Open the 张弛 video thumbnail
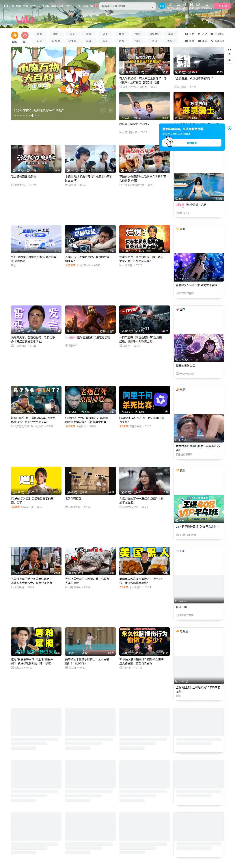The width and height of the screenshot is (235, 868). click(199, 61)
